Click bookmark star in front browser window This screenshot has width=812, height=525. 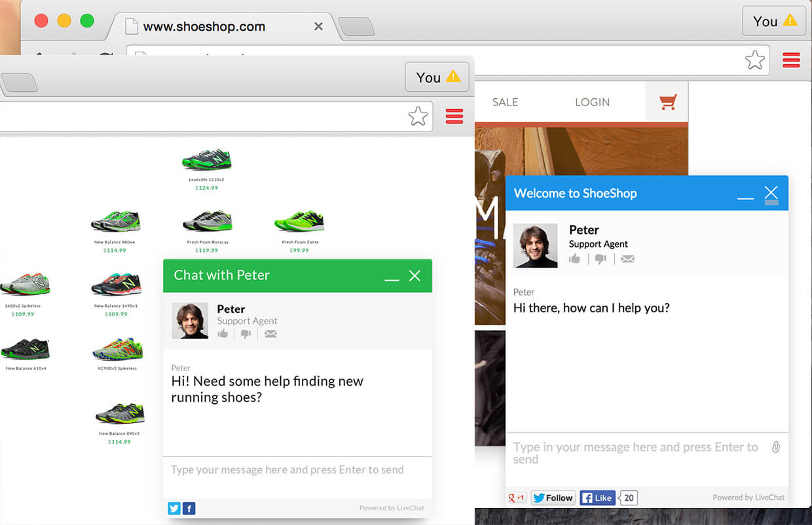[x=418, y=117]
